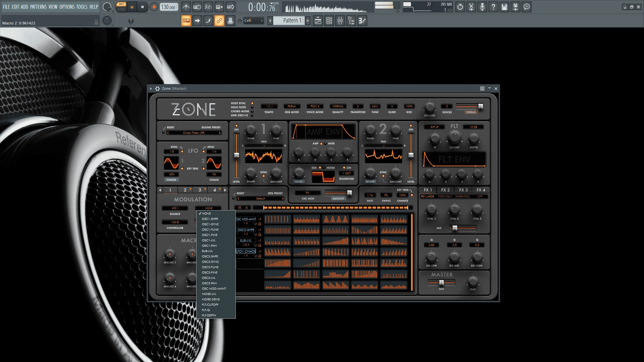Pause playback in the transport
644x362 pixels.
tap(132, 7)
